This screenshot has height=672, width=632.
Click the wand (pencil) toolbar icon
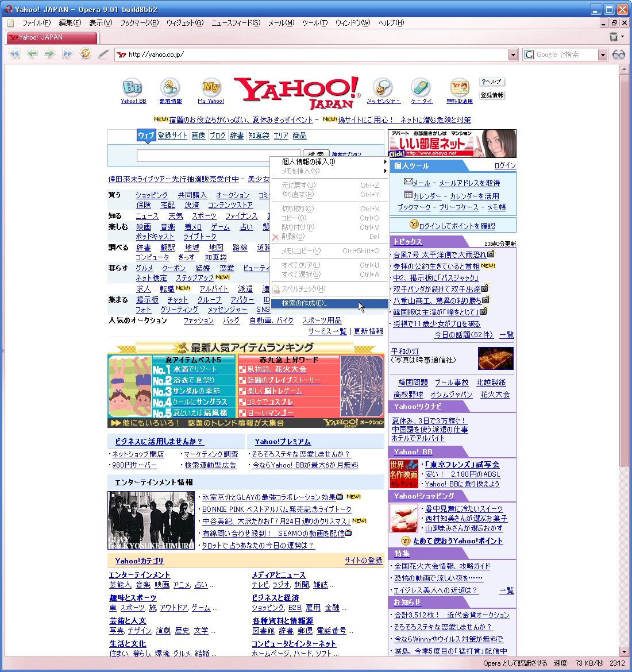pyautogui.click(x=103, y=54)
